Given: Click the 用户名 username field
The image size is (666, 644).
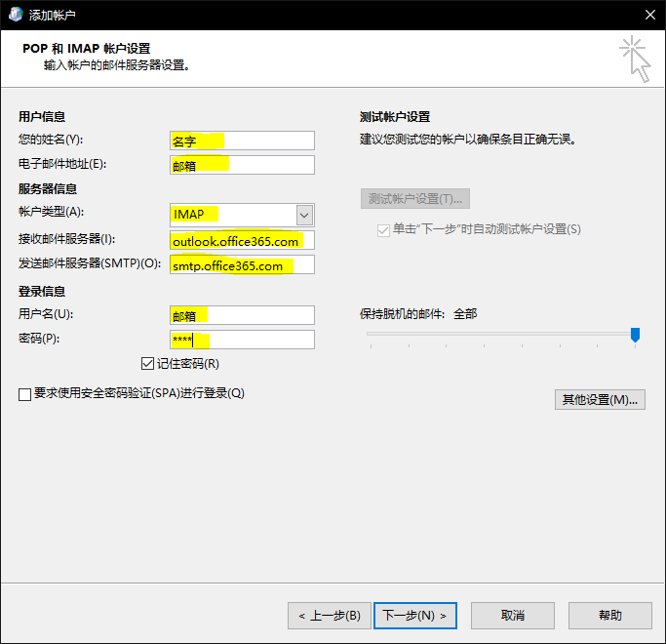Looking at the screenshot, I should point(242,315).
